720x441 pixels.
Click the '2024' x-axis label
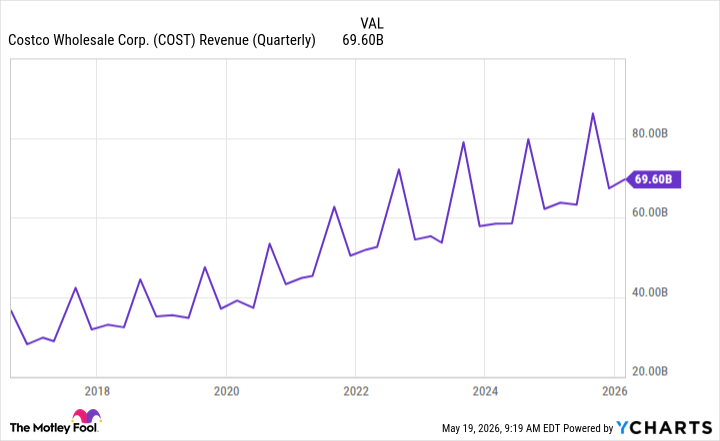click(485, 391)
